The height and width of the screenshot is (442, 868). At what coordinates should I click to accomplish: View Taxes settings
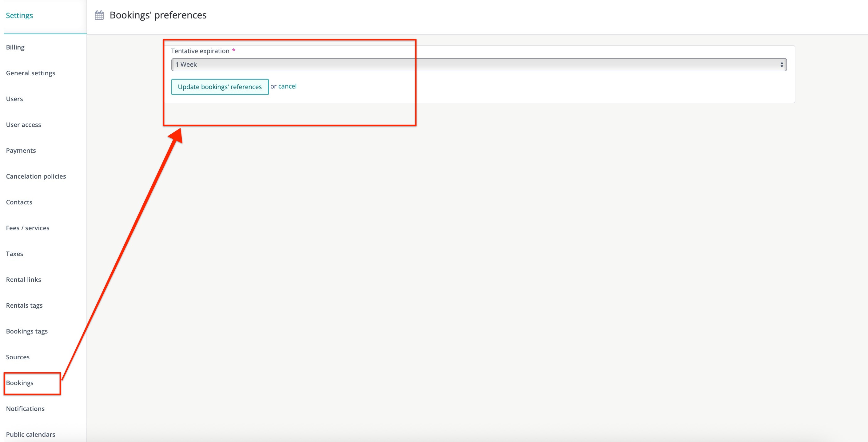(x=14, y=254)
